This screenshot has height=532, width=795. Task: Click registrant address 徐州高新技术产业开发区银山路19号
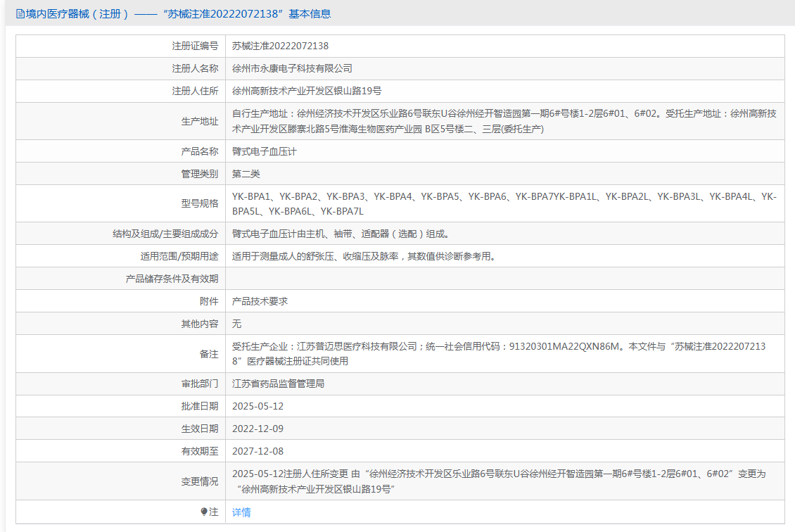[307, 91]
